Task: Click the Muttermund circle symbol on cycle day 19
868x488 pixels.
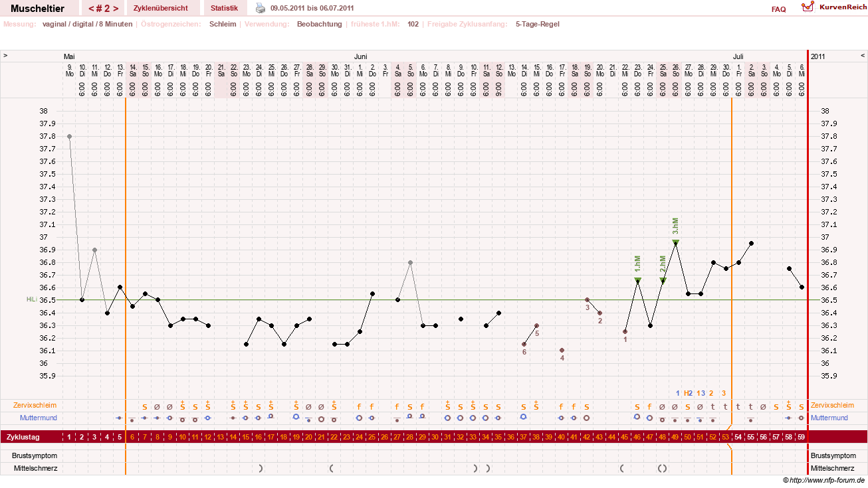Action: click(x=296, y=417)
